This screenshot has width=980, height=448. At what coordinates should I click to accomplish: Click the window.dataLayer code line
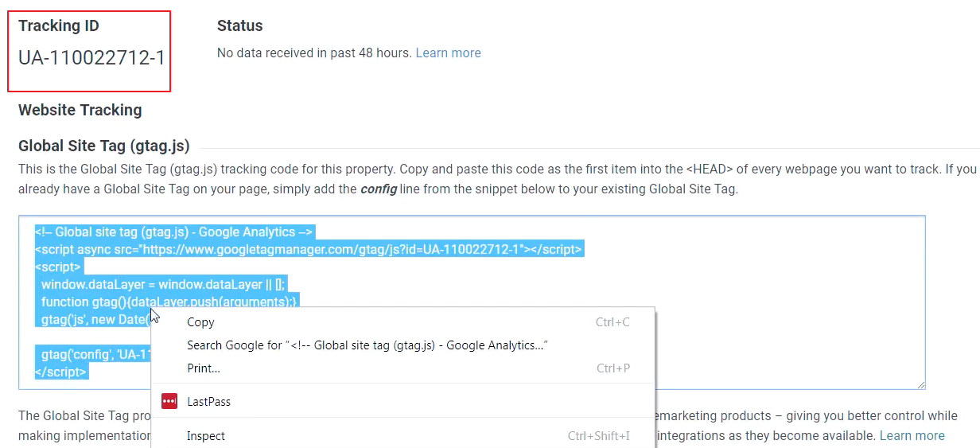pos(163,285)
